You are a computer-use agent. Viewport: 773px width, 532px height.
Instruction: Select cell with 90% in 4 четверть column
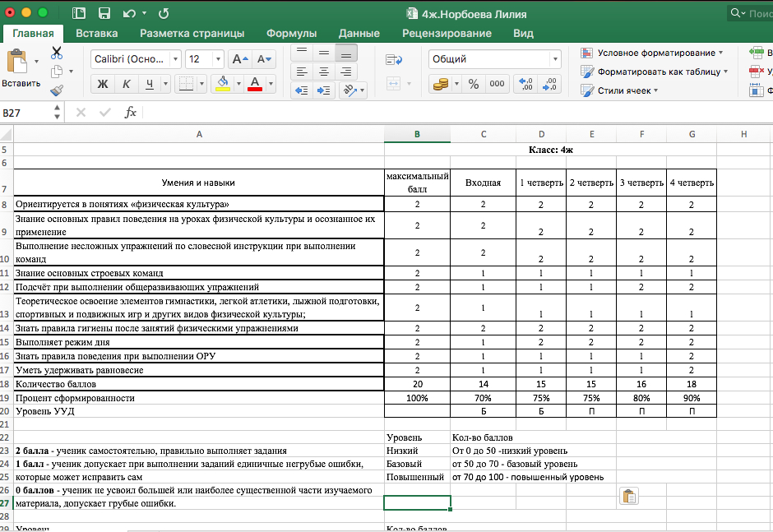point(691,398)
